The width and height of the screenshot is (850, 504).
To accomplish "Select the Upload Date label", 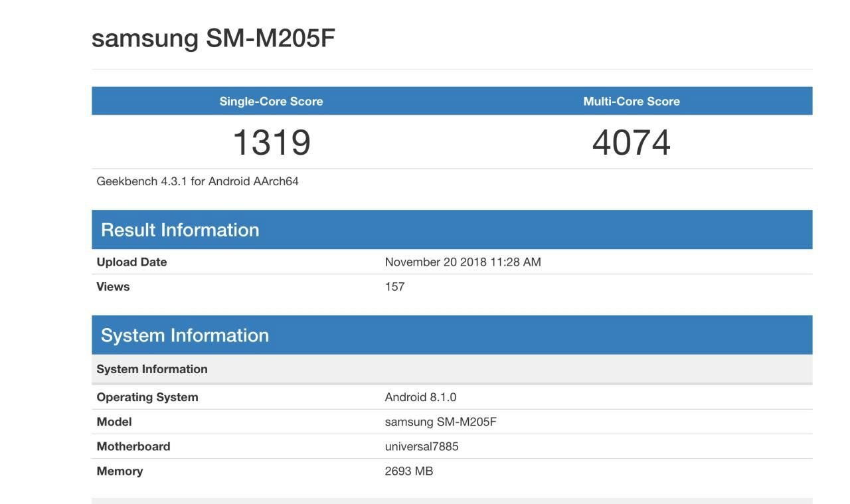I will coord(131,262).
